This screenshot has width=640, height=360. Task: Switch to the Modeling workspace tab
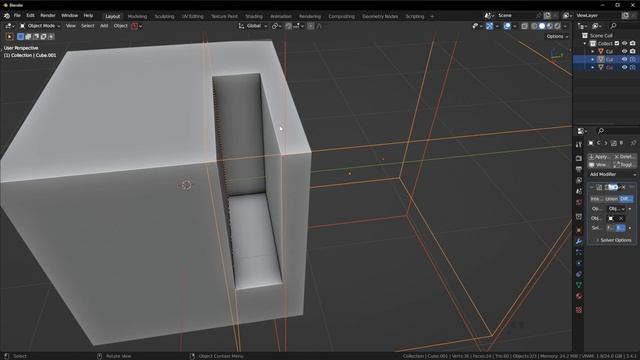point(137,16)
